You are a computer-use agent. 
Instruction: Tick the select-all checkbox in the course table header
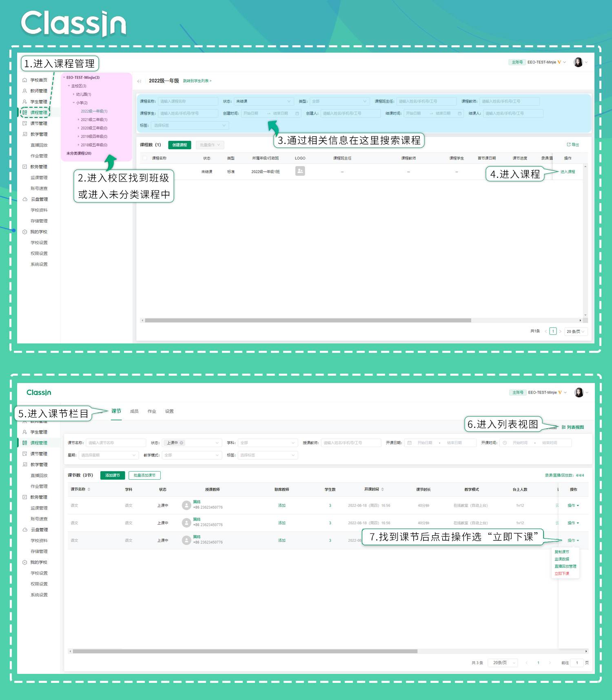coord(144,158)
